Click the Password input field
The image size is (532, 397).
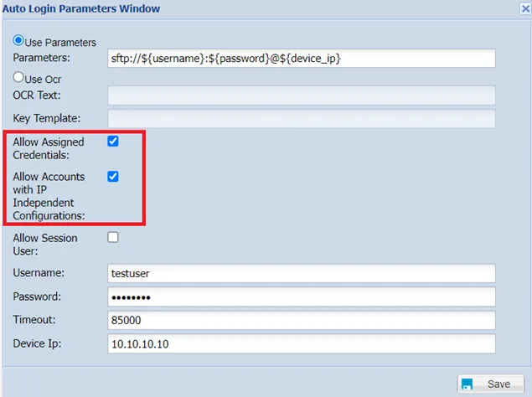click(302, 296)
